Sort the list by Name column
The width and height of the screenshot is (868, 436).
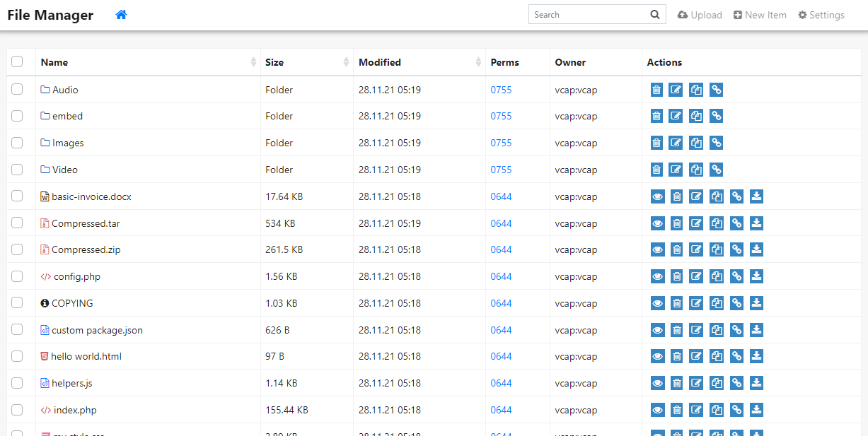148,62
